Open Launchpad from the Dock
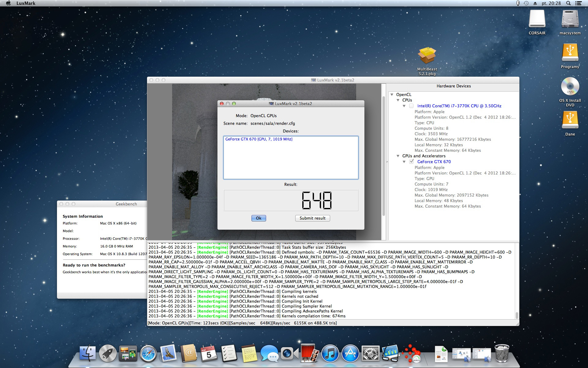The width and height of the screenshot is (588, 368). pyautogui.click(x=108, y=354)
